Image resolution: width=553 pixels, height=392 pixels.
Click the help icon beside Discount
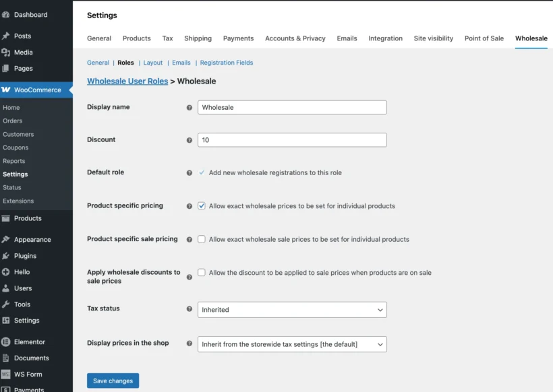pos(189,140)
